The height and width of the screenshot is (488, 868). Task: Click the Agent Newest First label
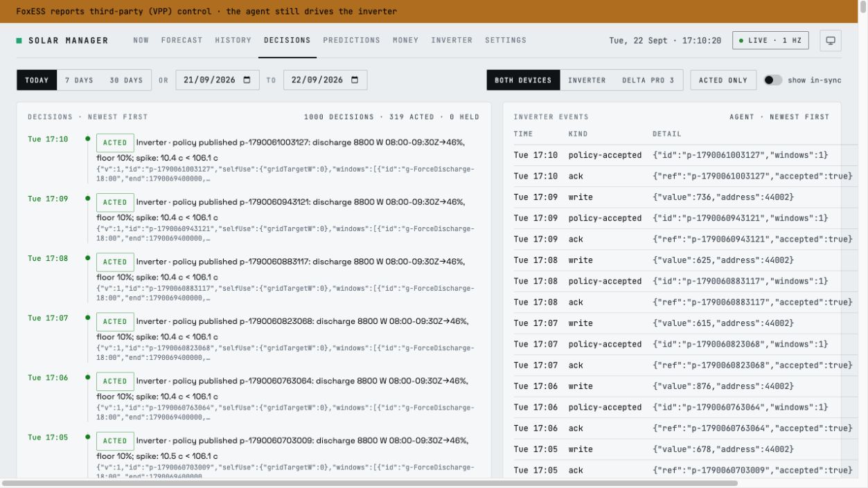[779, 117]
